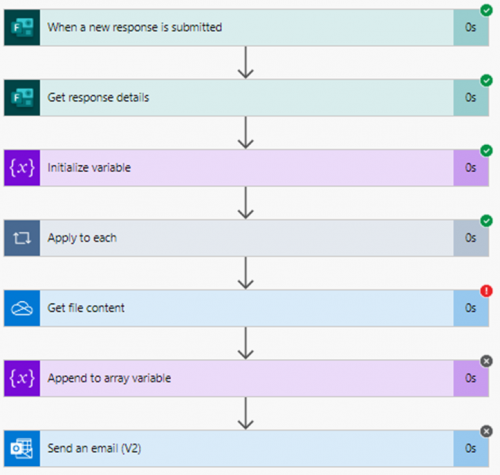Screen dimensions: 500x475
Task: Click the green checkmark on Get response details
Action: point(486,80)
